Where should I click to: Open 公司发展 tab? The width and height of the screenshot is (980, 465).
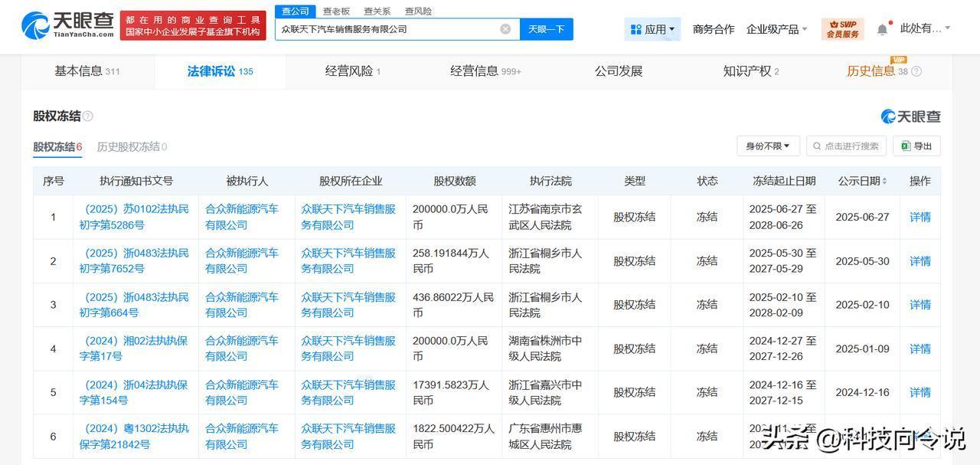point(619,71)
